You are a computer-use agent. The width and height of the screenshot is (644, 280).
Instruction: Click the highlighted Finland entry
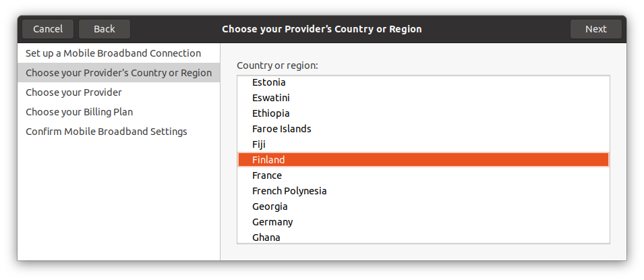(x=269, y=160)
